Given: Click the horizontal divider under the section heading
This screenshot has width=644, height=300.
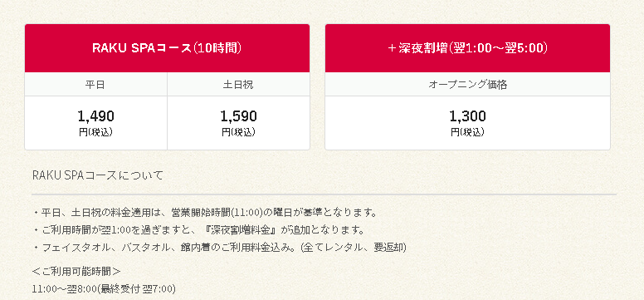Looking at the screenshot, I should click(324, 194).
